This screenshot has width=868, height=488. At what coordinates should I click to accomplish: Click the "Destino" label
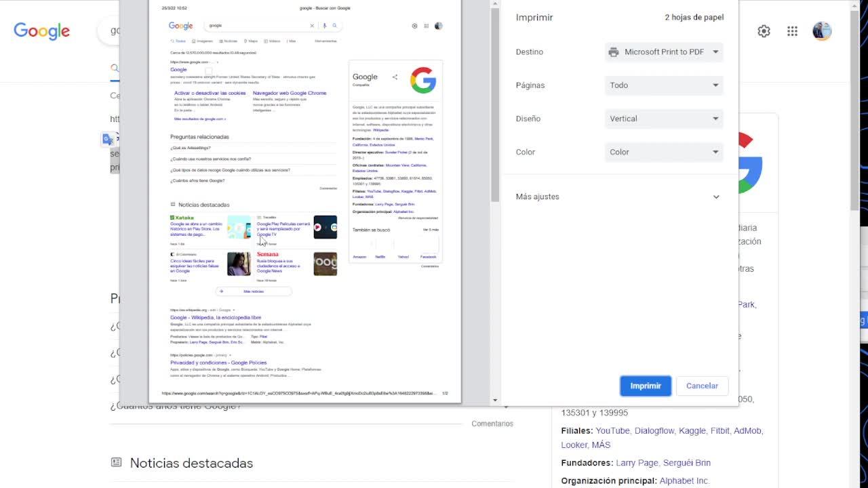[x=530, y=52]
